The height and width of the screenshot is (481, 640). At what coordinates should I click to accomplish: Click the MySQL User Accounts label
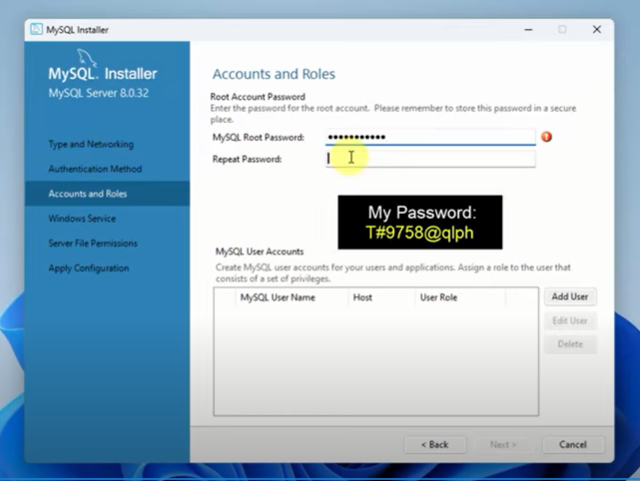pos(260,252)
